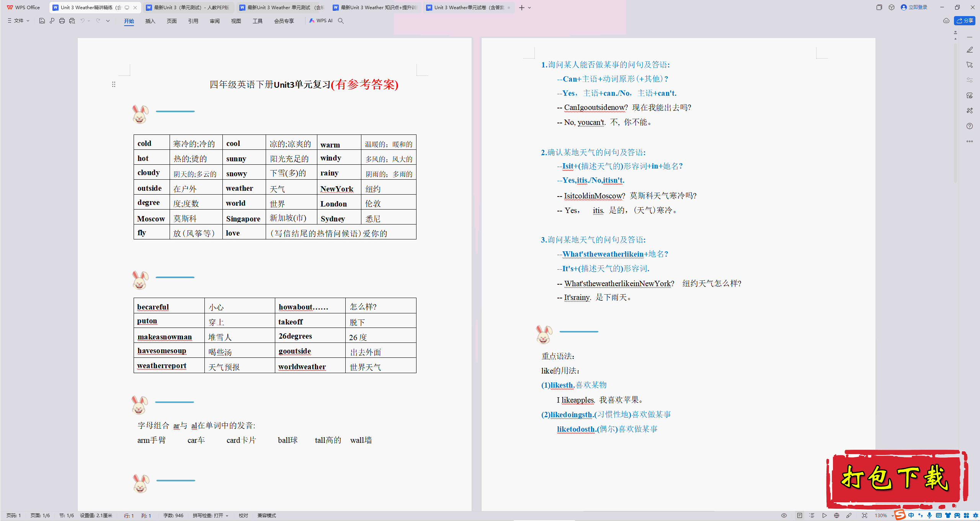The width and height of the screenshot is (980, 521).
Task: Expand spell check 拼写检查 dropdown
Action: click(227, 516)
